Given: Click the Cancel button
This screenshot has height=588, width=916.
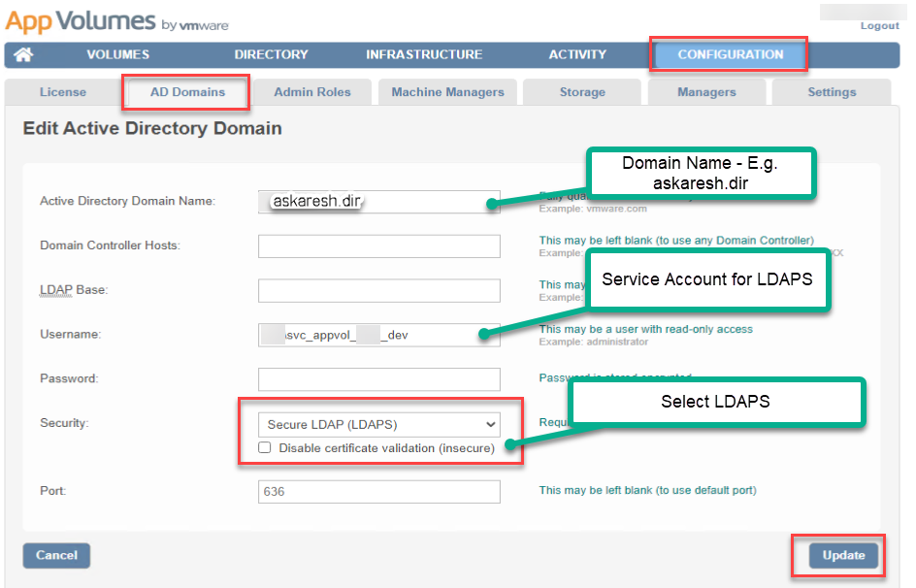Looking at the screenshot, I should click(56, 556).
